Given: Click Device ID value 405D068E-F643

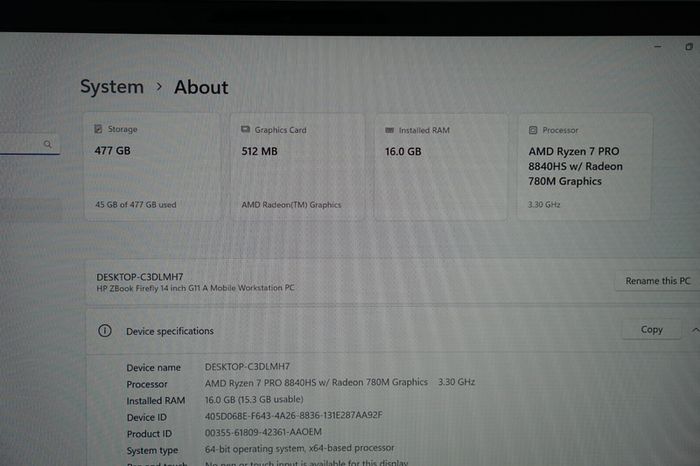Looking at the screenshot, I should (293, 416).
